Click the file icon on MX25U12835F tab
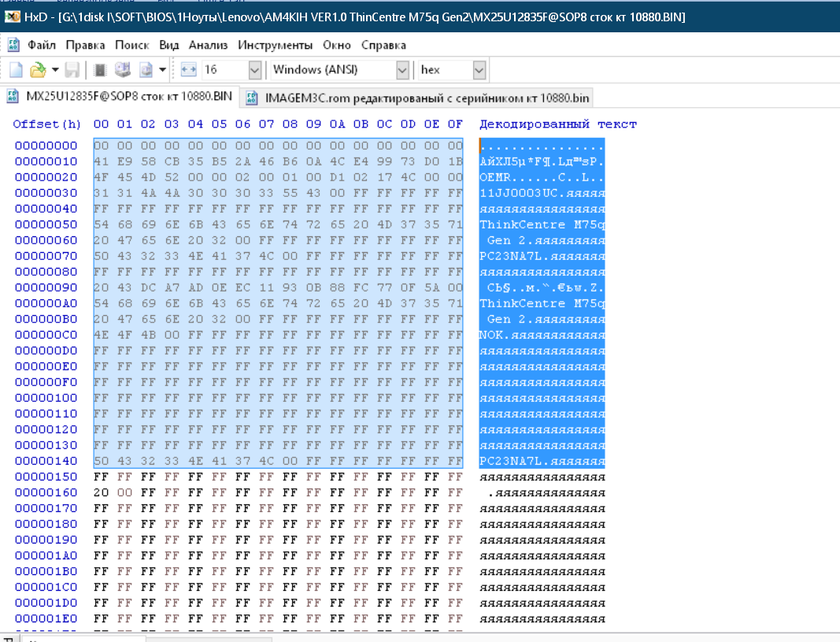This screenshot has height=642, width=840. pyautogui.click(x=13, y=96)
